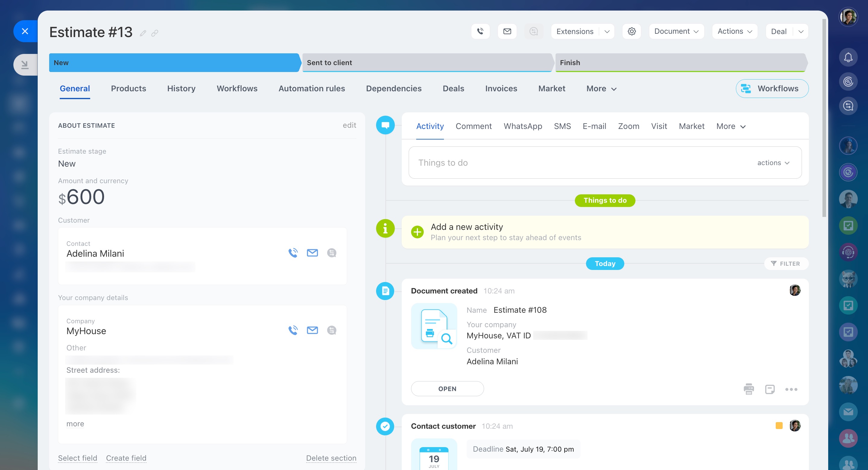
Task: Email Adelina Milani using envelope icon
Action: 312,253
